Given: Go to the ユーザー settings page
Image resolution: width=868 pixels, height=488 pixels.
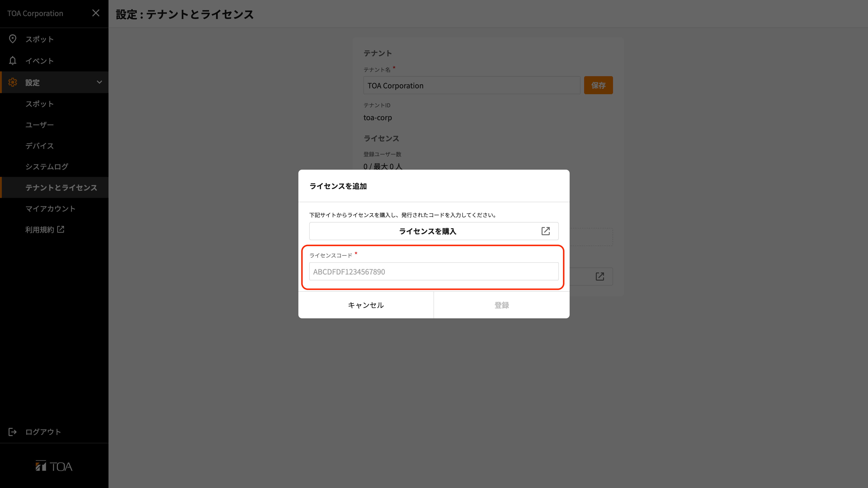Looking at the screenshot, I should click(54, 125).
